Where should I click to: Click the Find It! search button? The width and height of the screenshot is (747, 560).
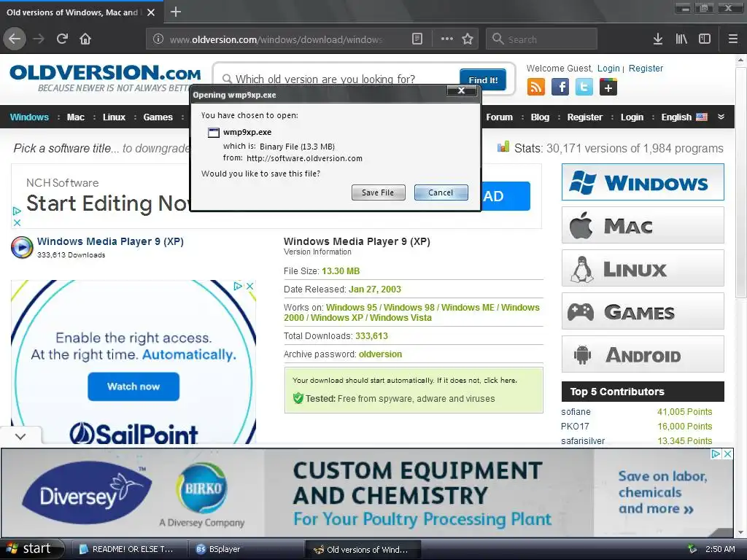pos(483,79)
